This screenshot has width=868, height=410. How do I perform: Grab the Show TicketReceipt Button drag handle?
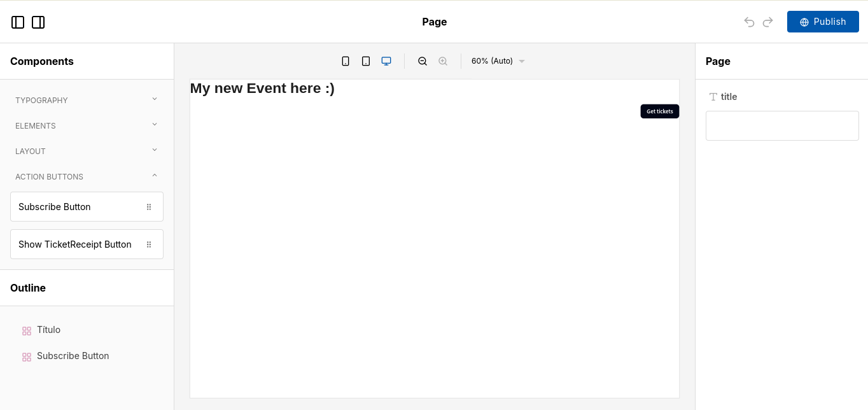tap(149, 244)
